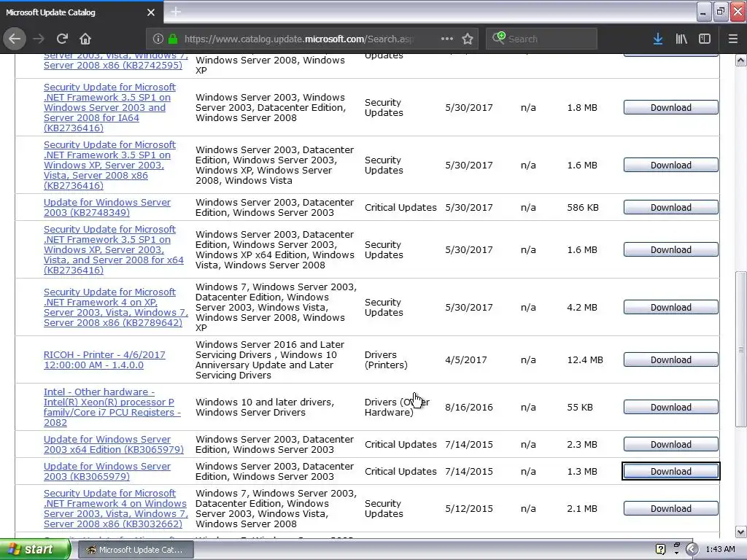Select the Microsoft Update Catalog tab

click(82, 12)
